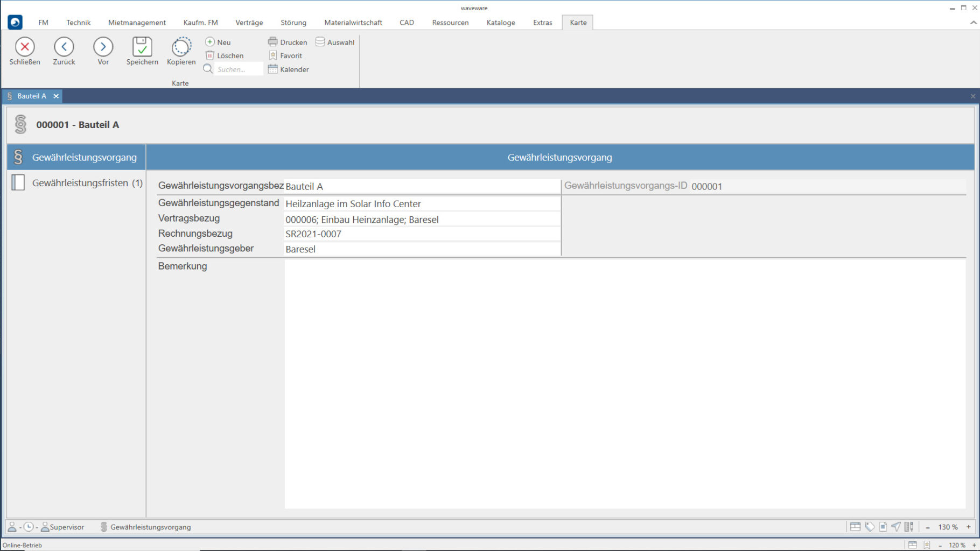Go back with the Zurück arrow
The image size is (980, 551).
[x=64, y=47]
